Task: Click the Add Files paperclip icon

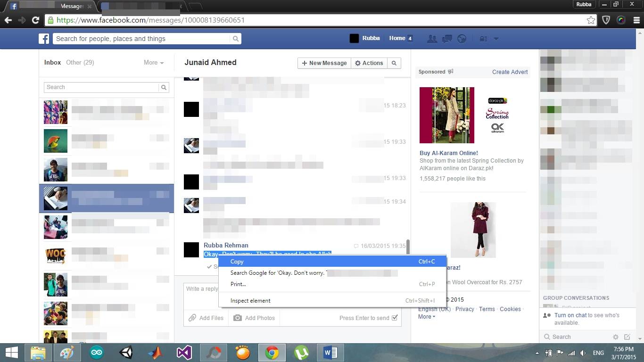Action: [192, 318]
